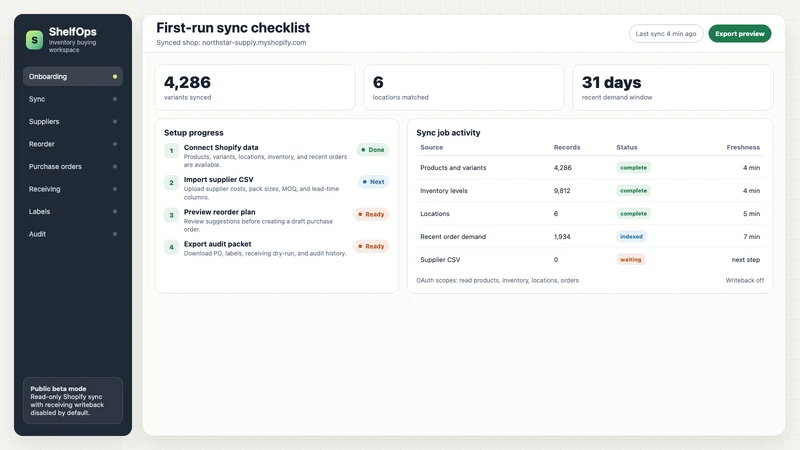The width and height of the screenshot is (800, 450).
Task: Click step 4 number badge for Export audit packet
Action: point(171,247)
